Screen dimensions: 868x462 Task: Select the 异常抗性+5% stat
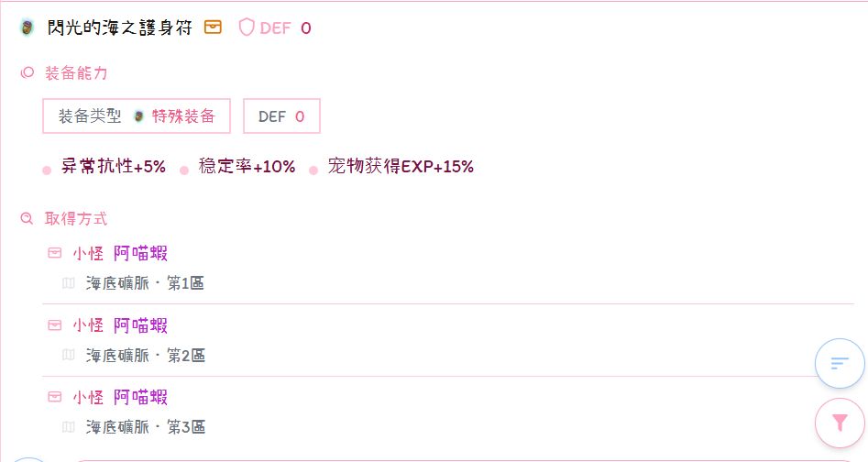click(114, 167)
